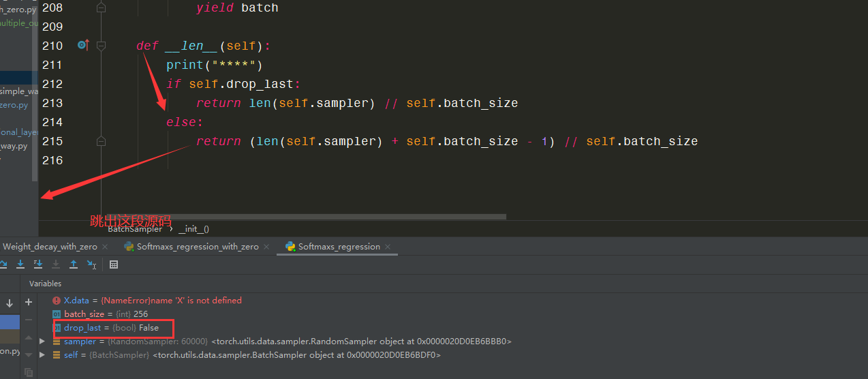Viewport: 868px width, 379px height.
Task: Click the object icon beside self variable
Action: click(57, 355)
